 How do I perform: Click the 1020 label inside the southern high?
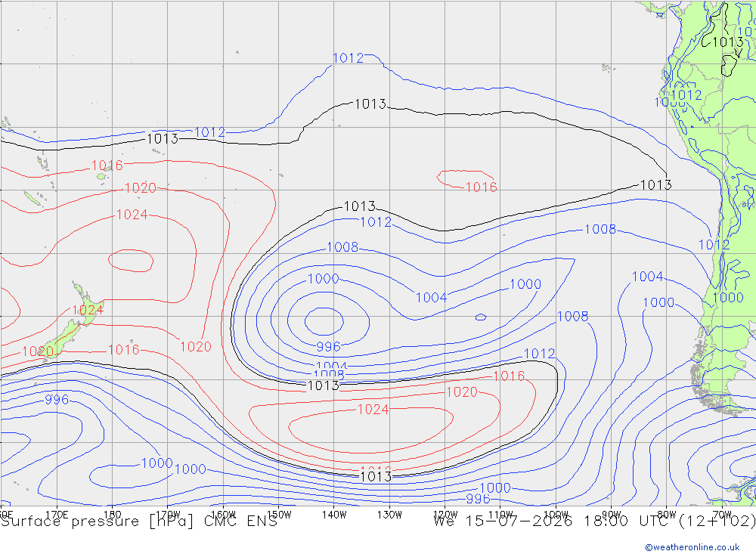[x=461, y=392]
